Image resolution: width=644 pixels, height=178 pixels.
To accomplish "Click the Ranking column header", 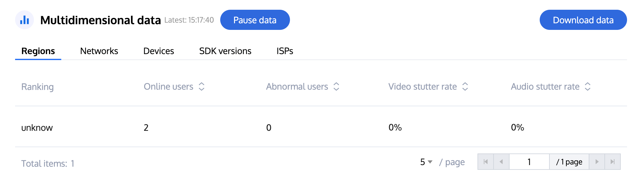I will (37, 87).
